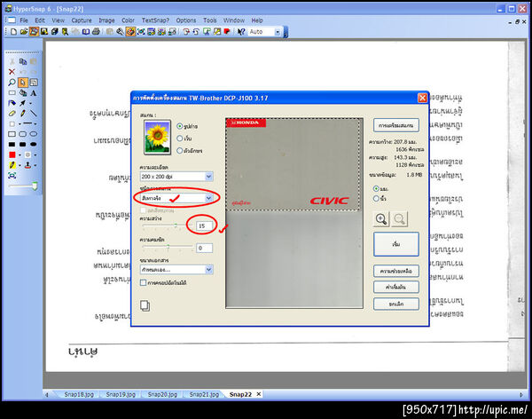Expand the arrow next to the yellow highlighter tool
The image size is (532, 419).
pyautogui.click(x=20, y=165)
